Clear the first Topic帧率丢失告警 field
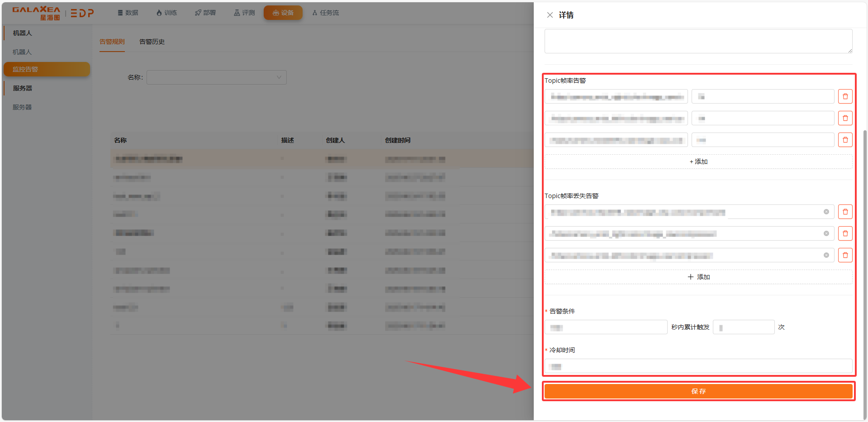This screenshot has width=868, height=422. (x=826, y=212)
